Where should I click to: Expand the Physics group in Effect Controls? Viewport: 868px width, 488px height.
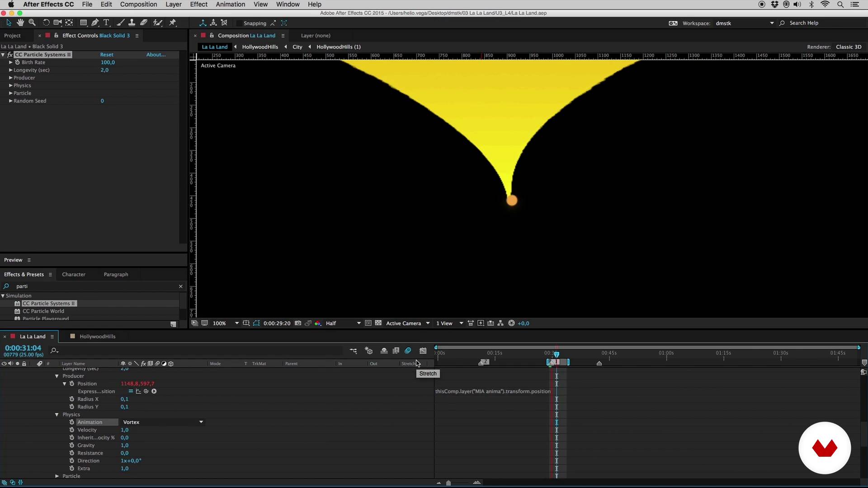[x=11, y=85]
